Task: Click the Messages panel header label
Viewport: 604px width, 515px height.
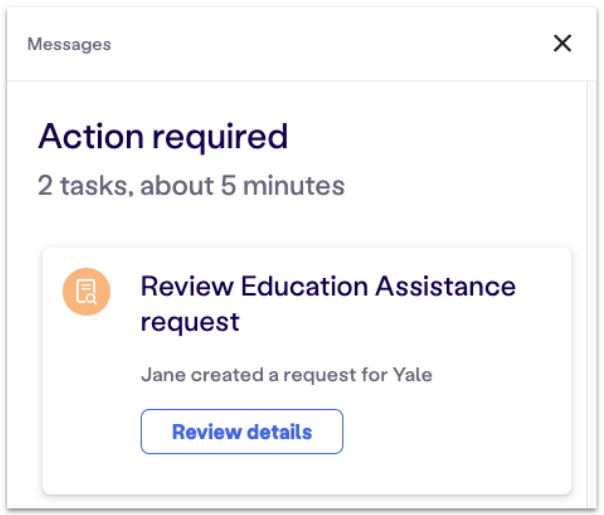Action: tap(69, 44)
